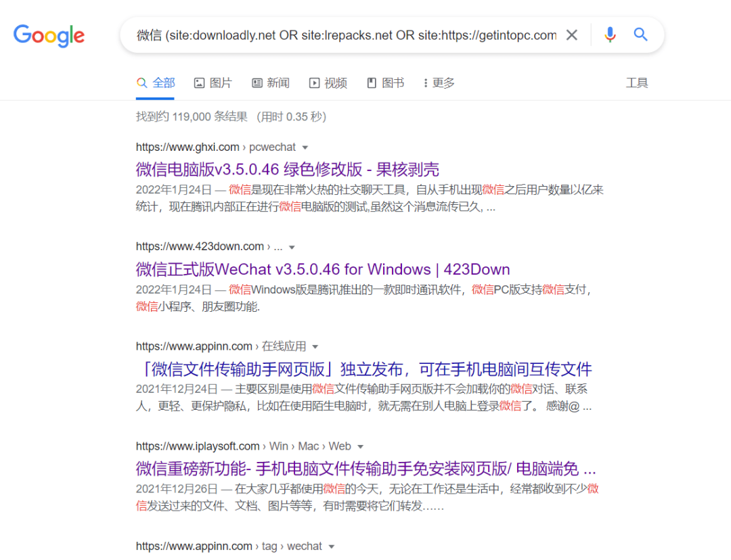Image resolution: width=731 pixels, height=560 pixels.
Task: Click the 视频 tab's play icon
Action: coord(313,82)
